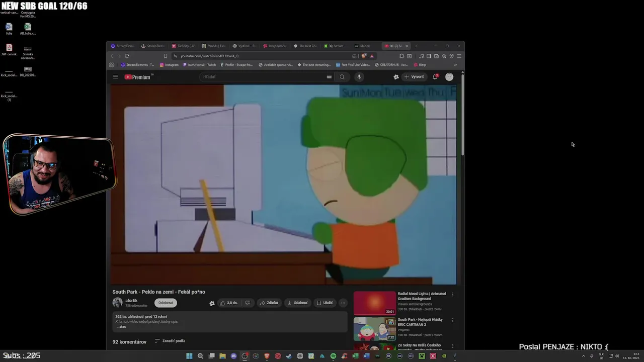This screenshot has width=644, height=362.
Task: Open browser extensions puzzle icon
Action: click(x=401, y=56)
